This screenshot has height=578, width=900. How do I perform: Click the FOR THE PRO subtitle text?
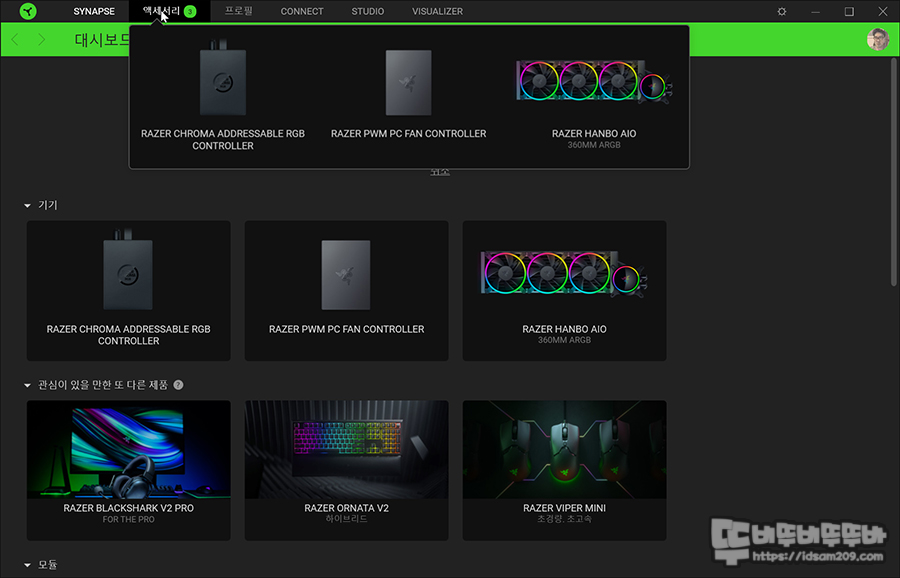pyautogui.click(x=129, y=519)
